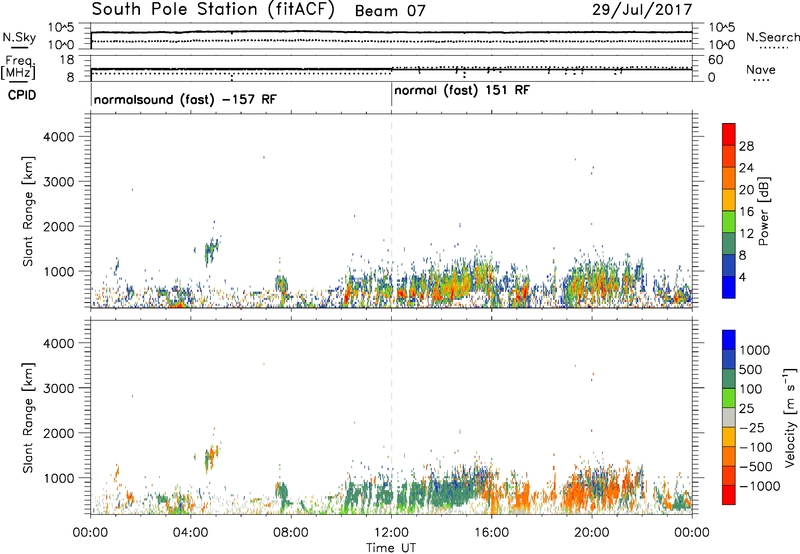Select the "CPID" row label
The height and width of the screenshot is (554, 800).
tap(22, 95)
